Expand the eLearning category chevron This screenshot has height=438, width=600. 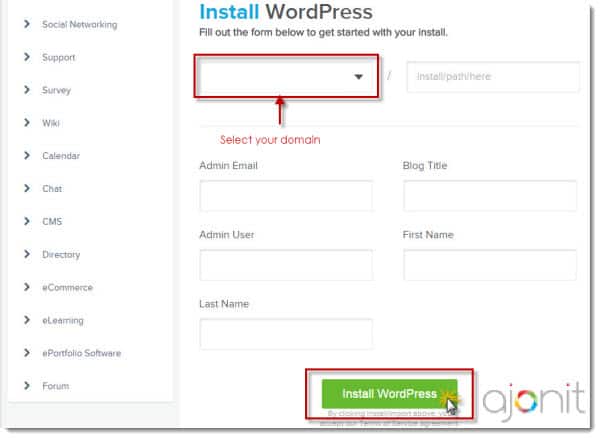click(x=27, y=320)
